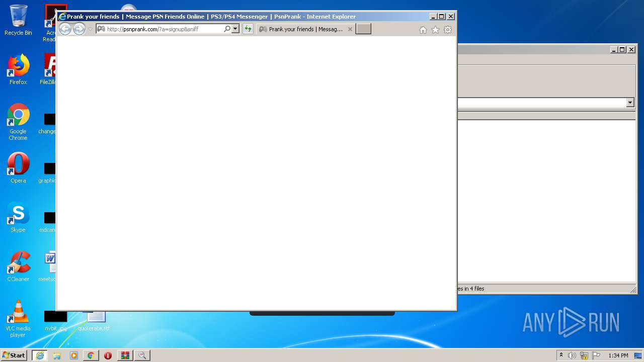Maximize the background archive window
The image size is (644, 362).
click(622, 50)
